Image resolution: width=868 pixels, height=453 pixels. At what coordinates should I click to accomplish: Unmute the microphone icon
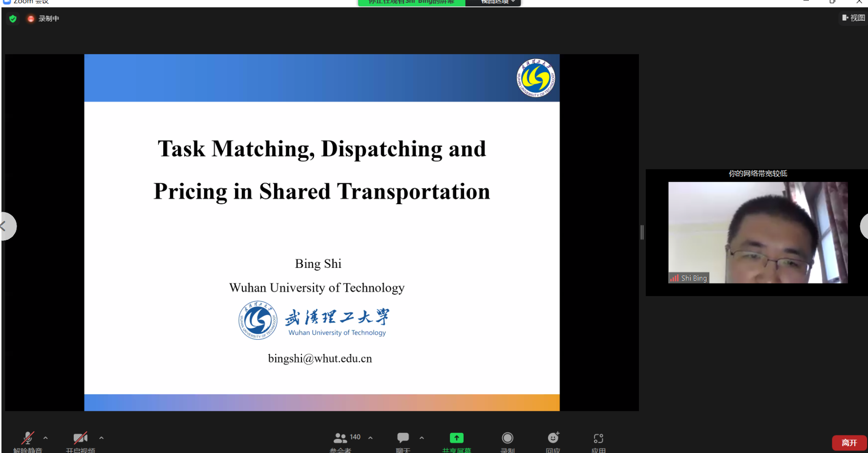28,438
